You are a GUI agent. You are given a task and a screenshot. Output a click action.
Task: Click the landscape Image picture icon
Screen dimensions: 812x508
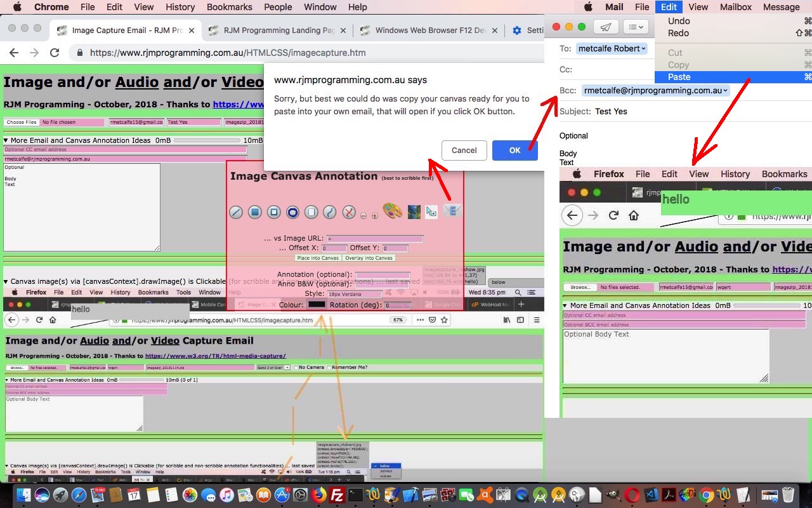pos(414,212)
